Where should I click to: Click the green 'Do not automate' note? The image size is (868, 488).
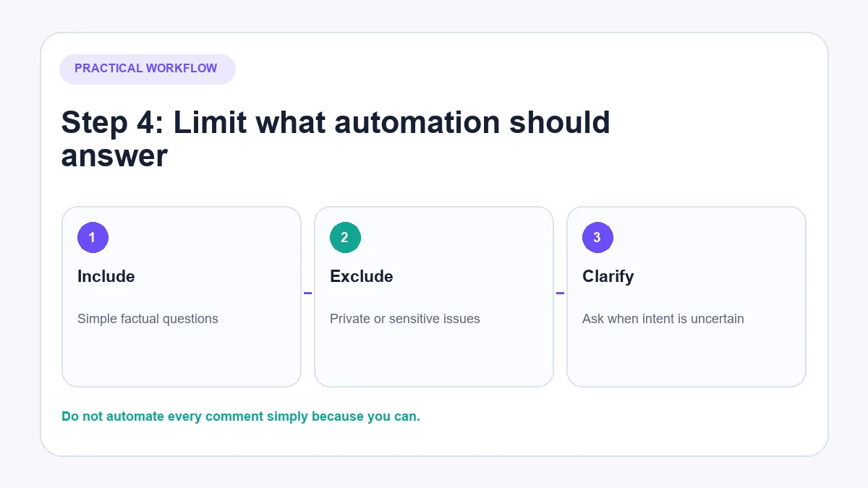tap(241, 416)
